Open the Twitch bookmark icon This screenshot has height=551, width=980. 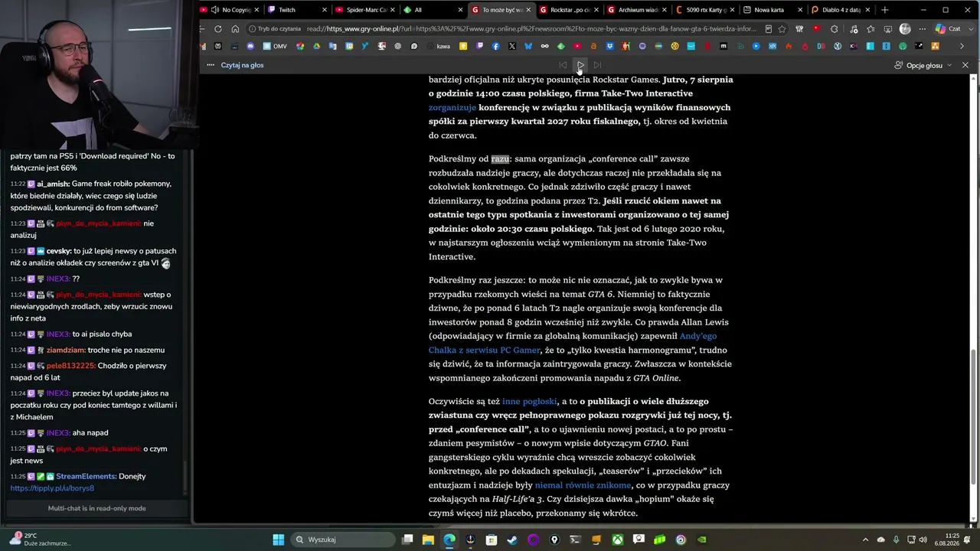tap(479, 46)
